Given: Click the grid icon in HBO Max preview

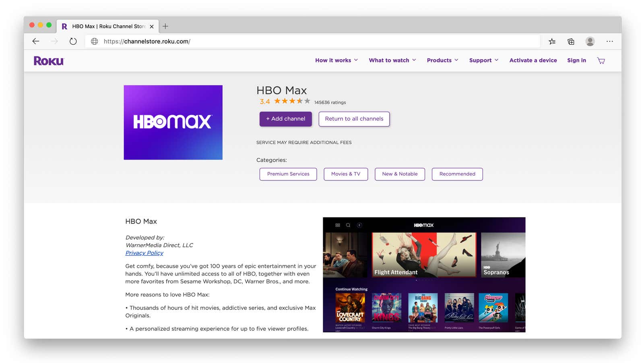Looking at the screenshot, I should 338,225.
